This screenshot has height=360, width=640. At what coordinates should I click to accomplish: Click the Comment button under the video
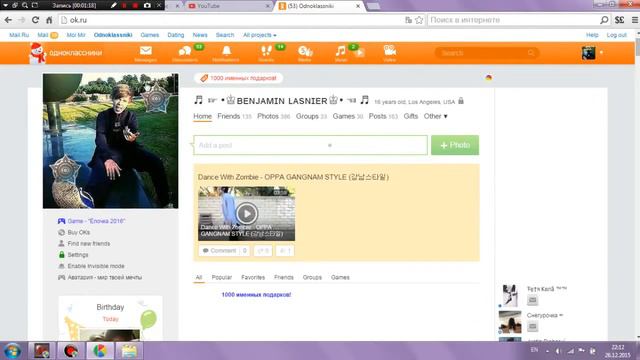[224, 251]
